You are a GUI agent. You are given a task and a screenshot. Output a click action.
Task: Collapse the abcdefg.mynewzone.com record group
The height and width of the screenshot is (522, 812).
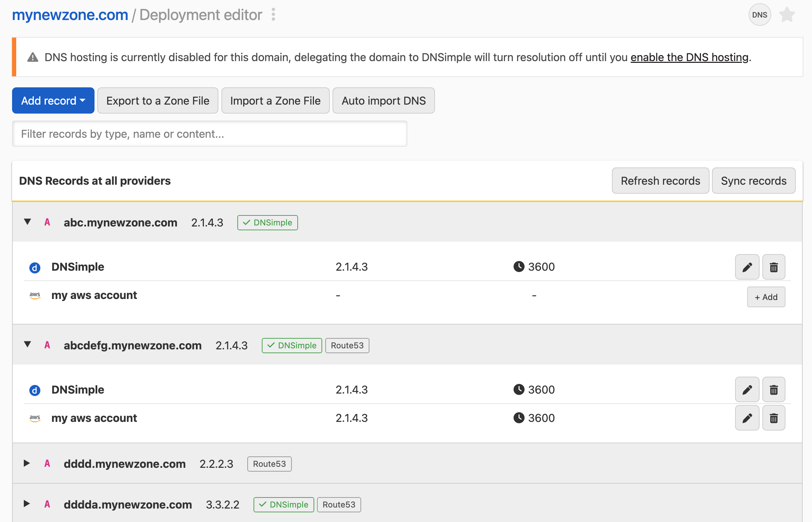tap(28, 345)
